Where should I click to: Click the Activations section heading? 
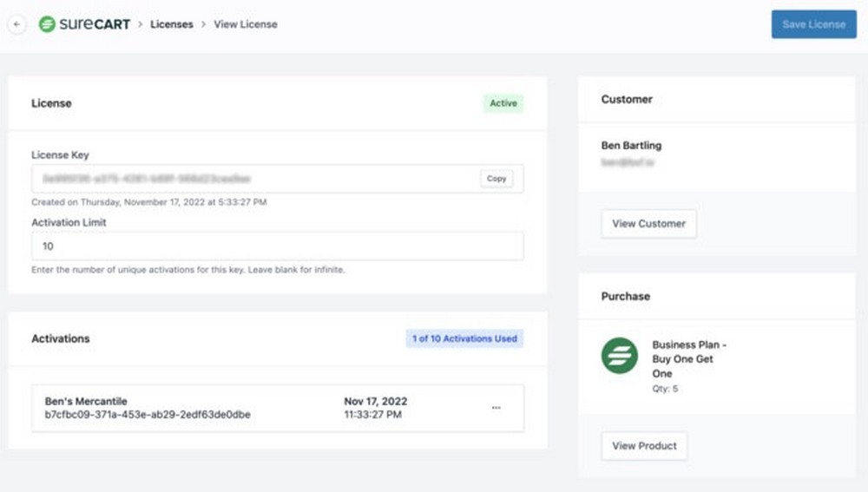(61, 338)
